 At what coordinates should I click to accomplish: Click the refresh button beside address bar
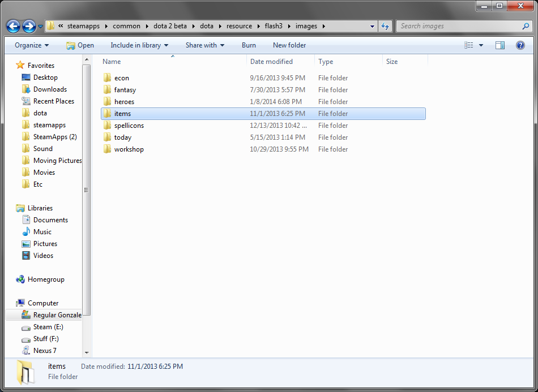(386, 26)
